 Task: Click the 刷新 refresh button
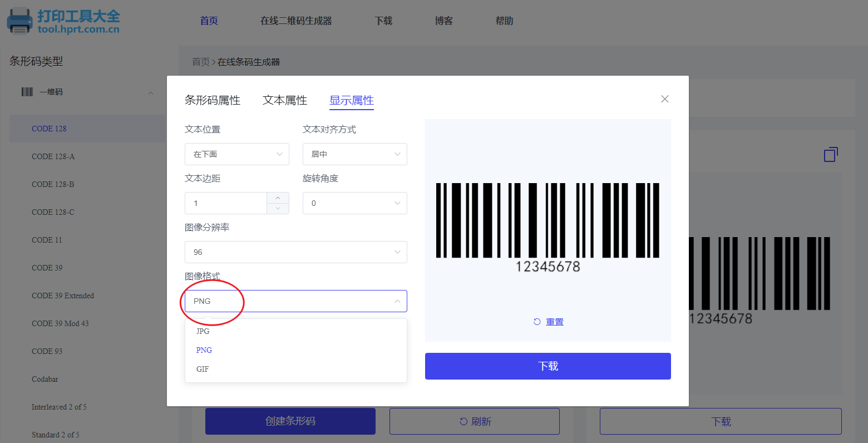[475, 421]
